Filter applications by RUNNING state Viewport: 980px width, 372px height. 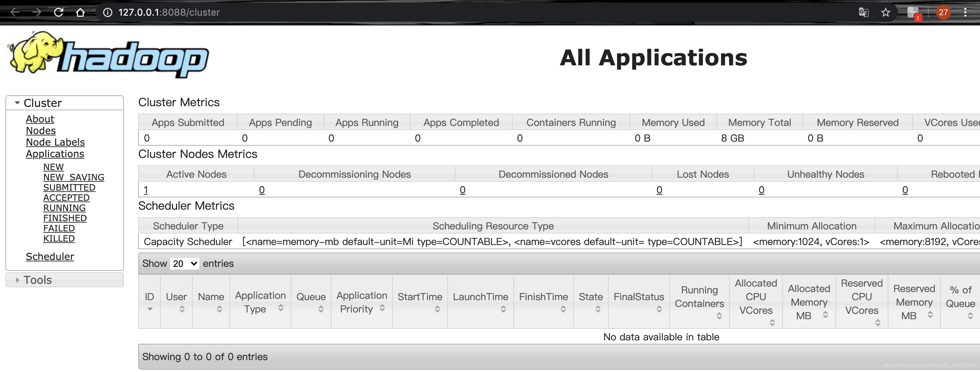point(64,208)
